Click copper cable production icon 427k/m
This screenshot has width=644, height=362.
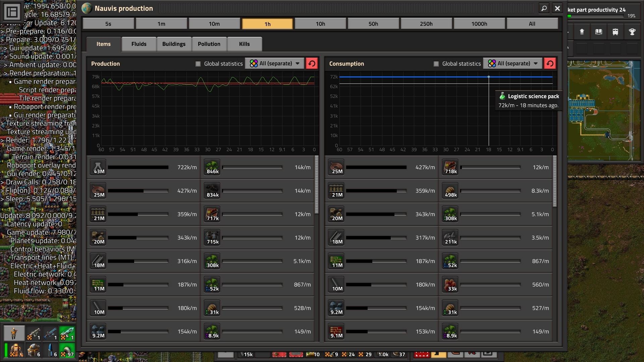tap(98, 191)
